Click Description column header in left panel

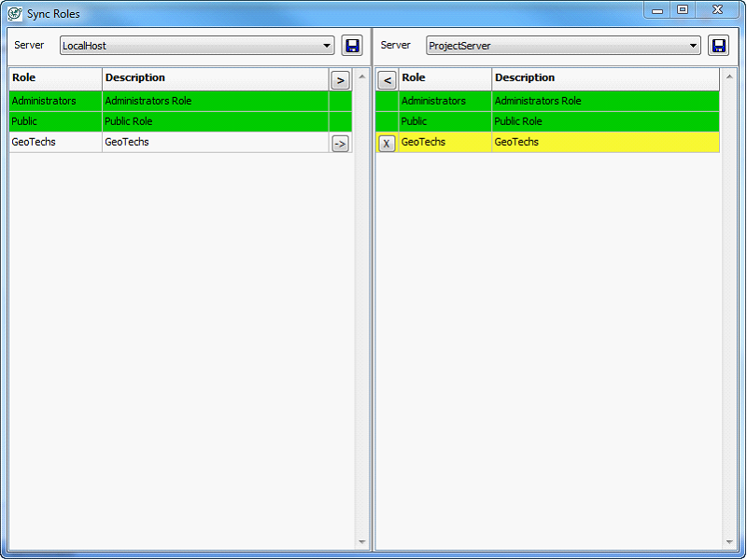pos(215,78)
